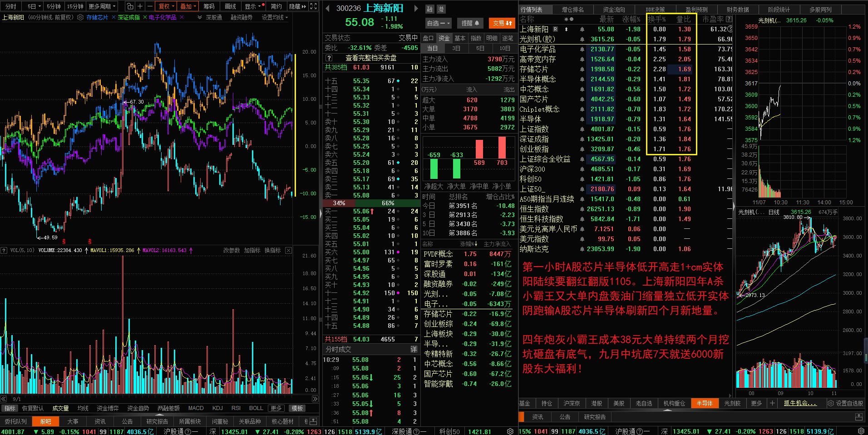
Task: Select 10日 fund flow period
Action: pyautogui.click(x=504, y=48)
